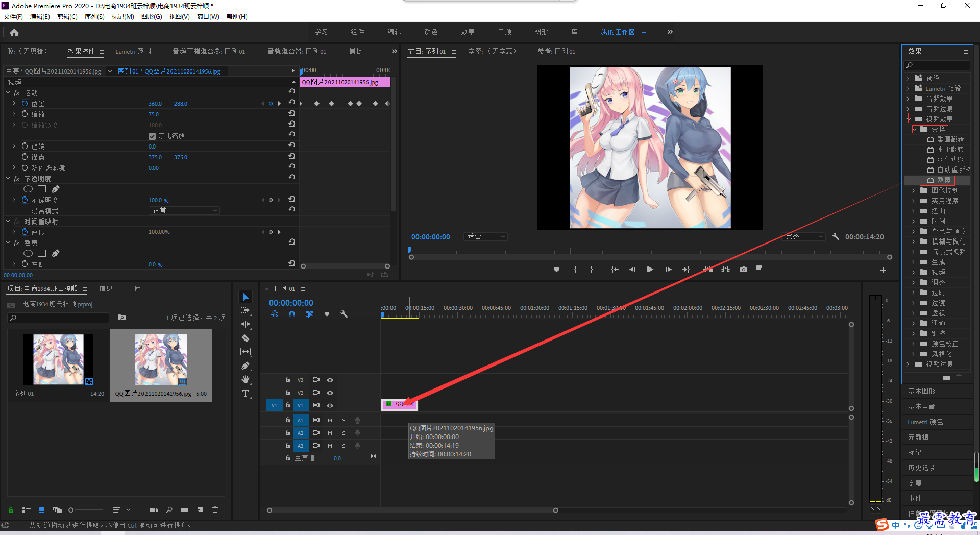Open timeline display settings wrench
Screen dimensions: 980x535
click(x=344, y=314)
